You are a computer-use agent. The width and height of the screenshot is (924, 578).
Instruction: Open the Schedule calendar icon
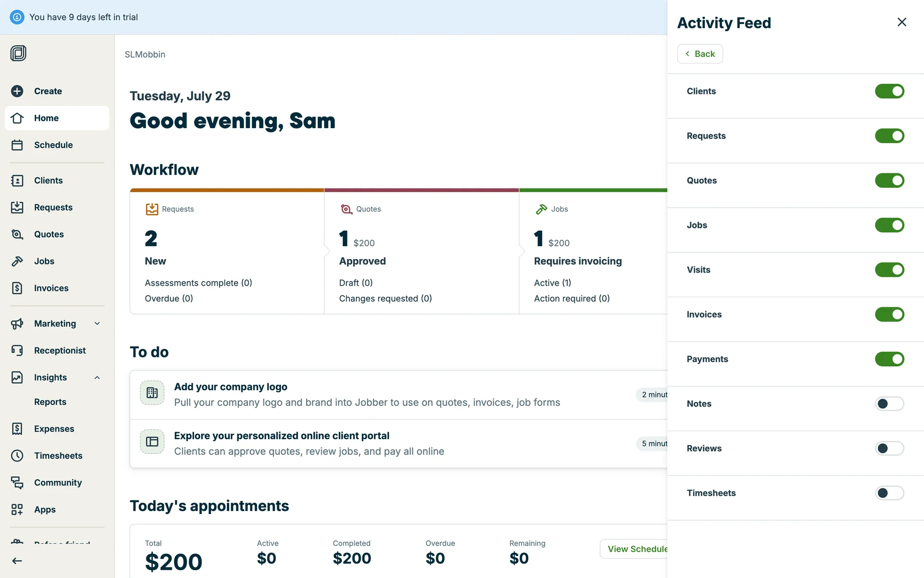click(17, 145)
